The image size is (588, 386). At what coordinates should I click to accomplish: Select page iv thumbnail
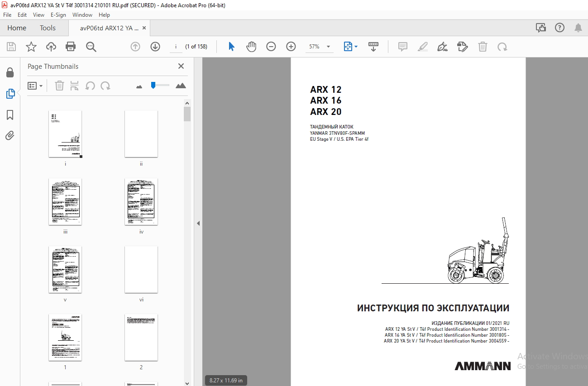click(x=141, y=202)
